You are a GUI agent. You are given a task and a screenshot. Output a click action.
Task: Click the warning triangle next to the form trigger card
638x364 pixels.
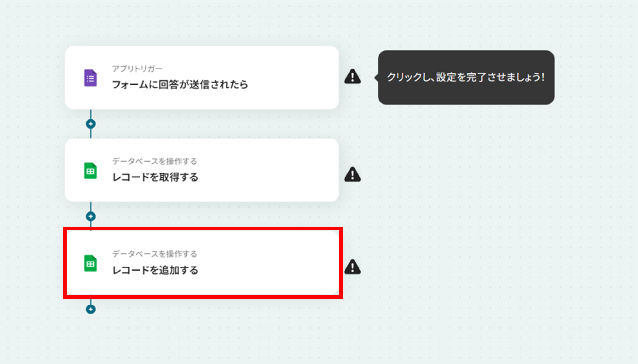[352, 77]
